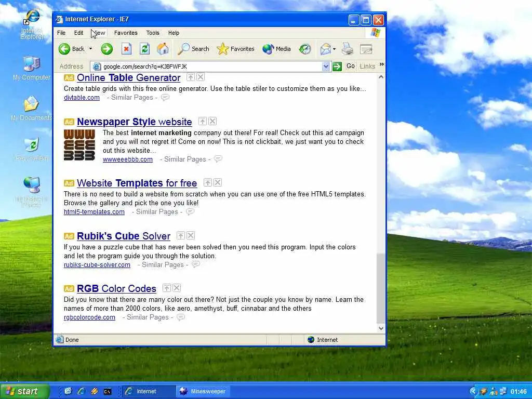The height and width of the screenshot is (399, 532).
Task: Promote the Website Templates result arrow icon
Action: point(208,182)
